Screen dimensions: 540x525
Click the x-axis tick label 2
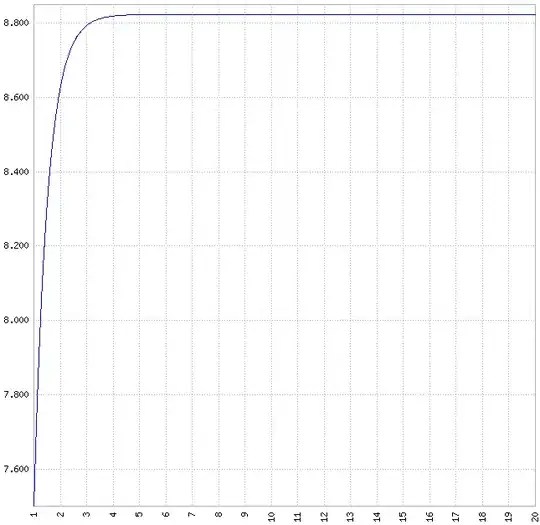[60, 514]
